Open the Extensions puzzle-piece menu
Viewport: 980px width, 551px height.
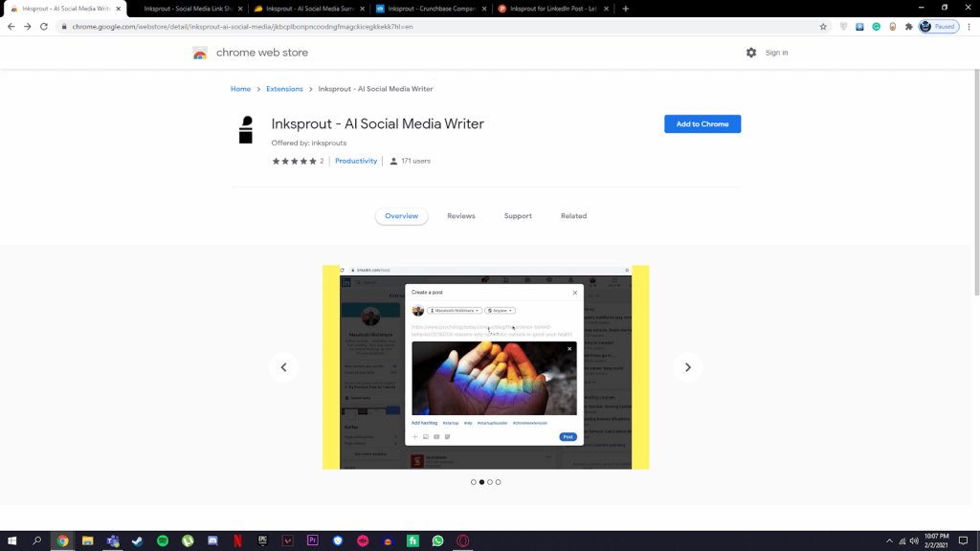click(909, 27)
